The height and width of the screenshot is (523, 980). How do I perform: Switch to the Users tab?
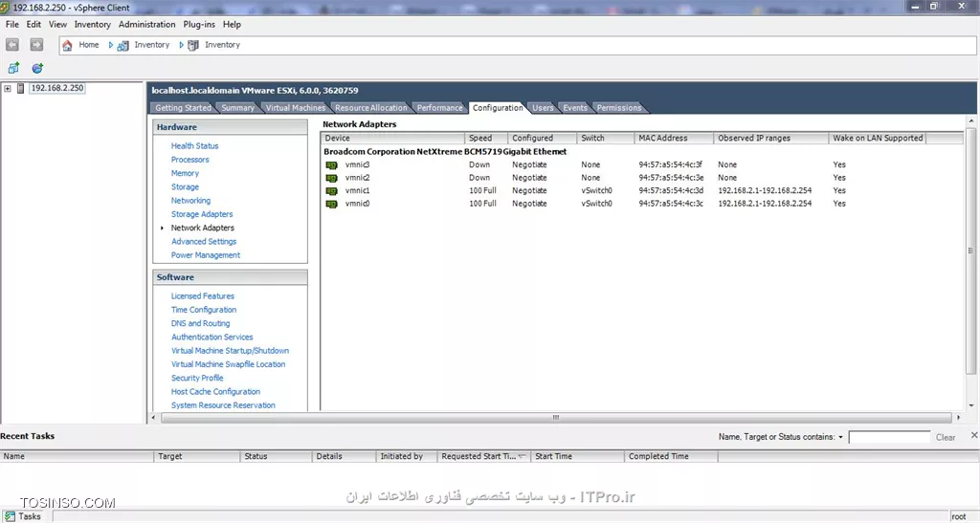tap(543, 108)
